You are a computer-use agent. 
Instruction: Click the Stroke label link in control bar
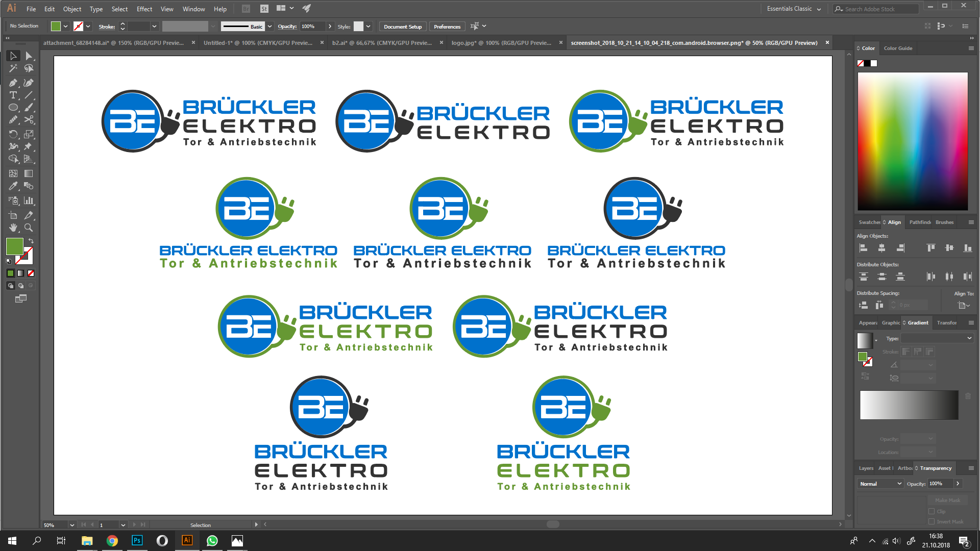(107, 27)
